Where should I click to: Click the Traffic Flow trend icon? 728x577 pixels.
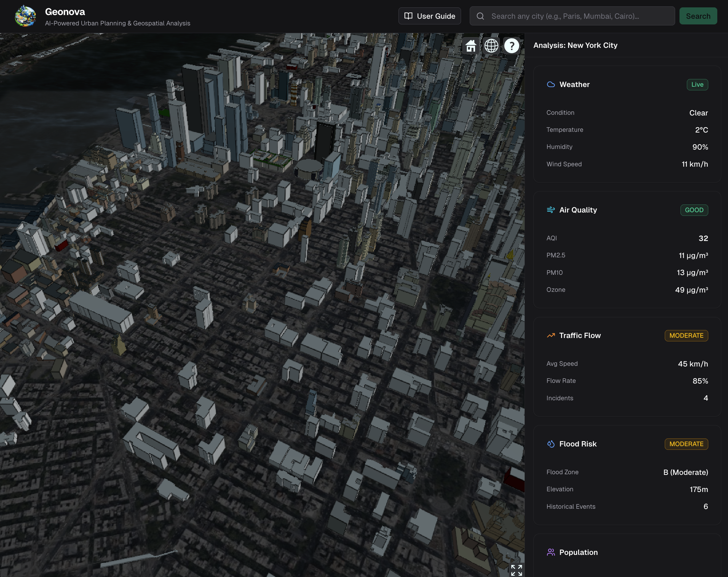pyautogui.click(x=550, y=335)
